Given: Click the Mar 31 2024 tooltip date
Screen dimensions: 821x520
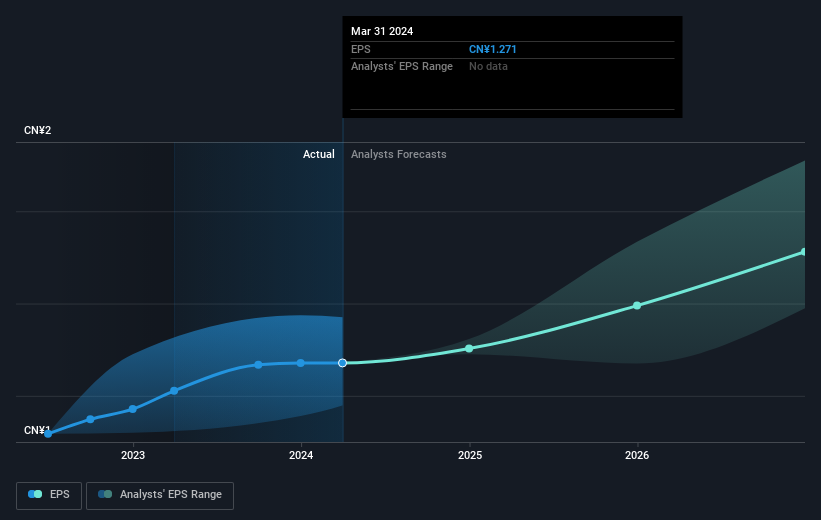Looking at the screenshot, I should point(382,31).
